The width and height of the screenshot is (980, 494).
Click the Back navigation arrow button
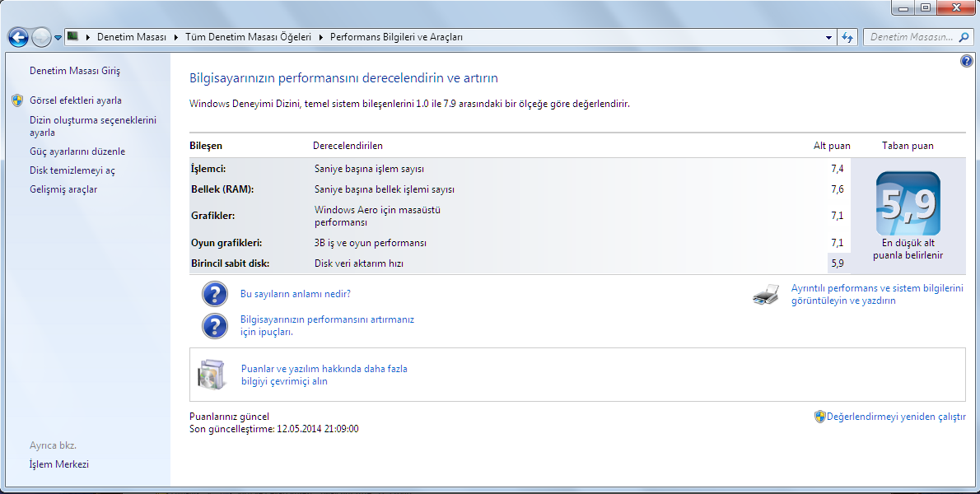(x=18, y=38)
